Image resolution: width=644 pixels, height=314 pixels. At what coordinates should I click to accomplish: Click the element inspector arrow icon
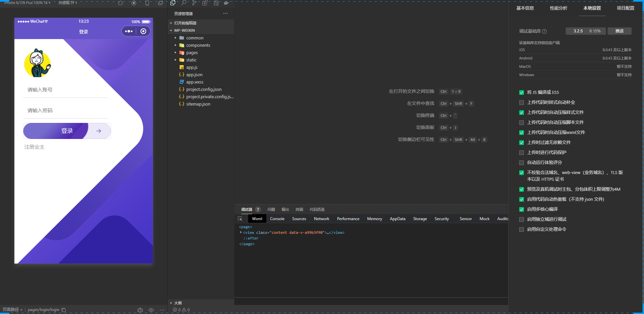click(240, 219)
